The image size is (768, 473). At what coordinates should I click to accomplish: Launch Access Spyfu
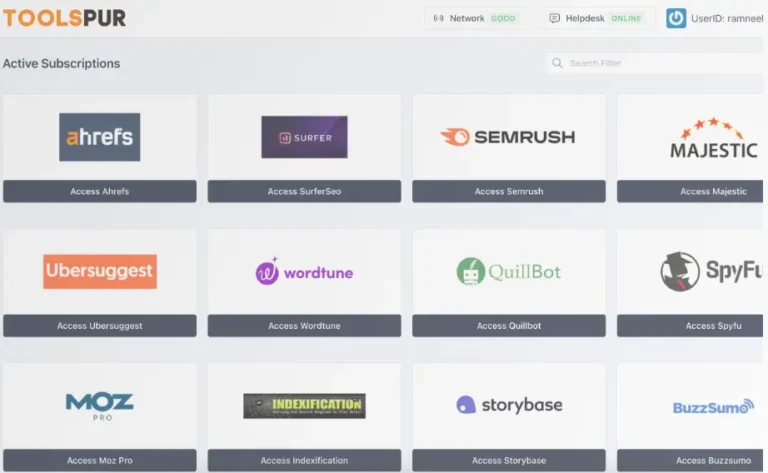[x=690, y=326]
